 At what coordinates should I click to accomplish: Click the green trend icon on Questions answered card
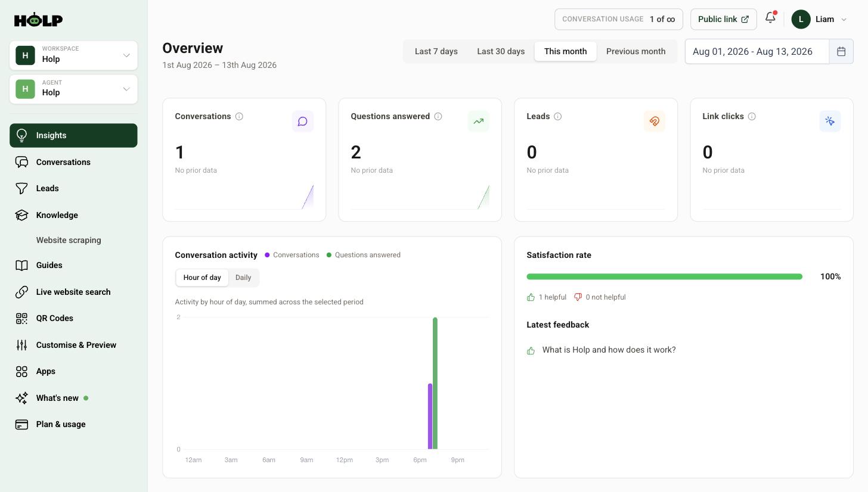point(479,122)
